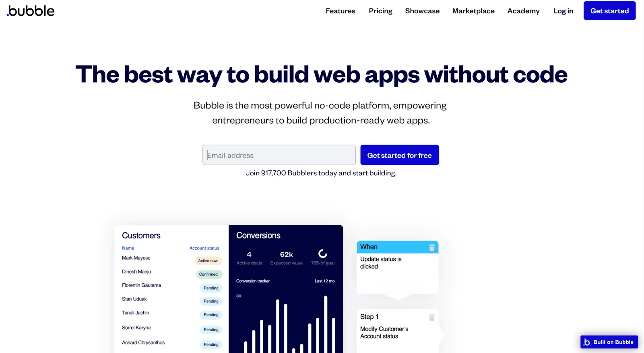Click Get started for free button

click(399, 155)
